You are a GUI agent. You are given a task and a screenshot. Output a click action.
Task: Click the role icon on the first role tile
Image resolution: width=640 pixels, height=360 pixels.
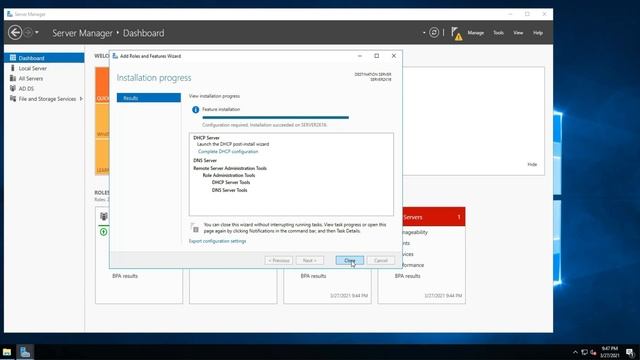[x=104, y=216]
